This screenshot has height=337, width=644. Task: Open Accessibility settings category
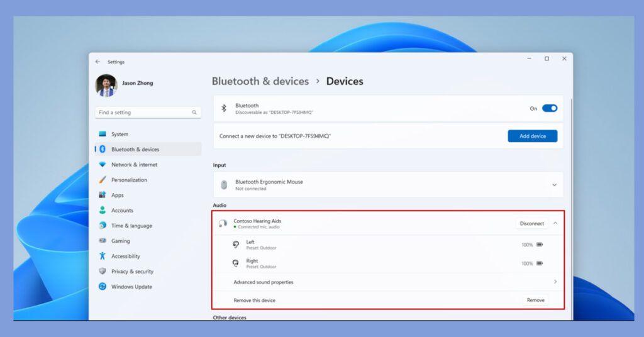[x=148, y=256]
